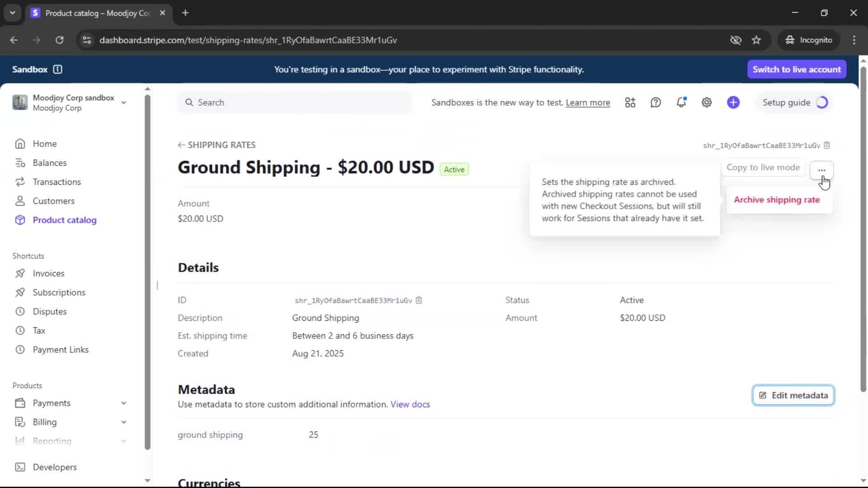Go back to SHIPPING RATES list
868x488 pixels.
(x=217, y=145)
